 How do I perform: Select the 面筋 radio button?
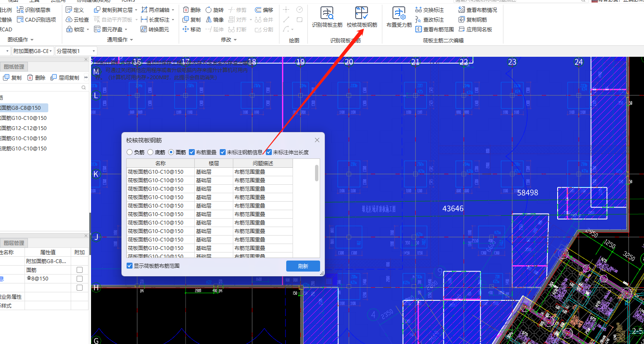click(171, 152)
